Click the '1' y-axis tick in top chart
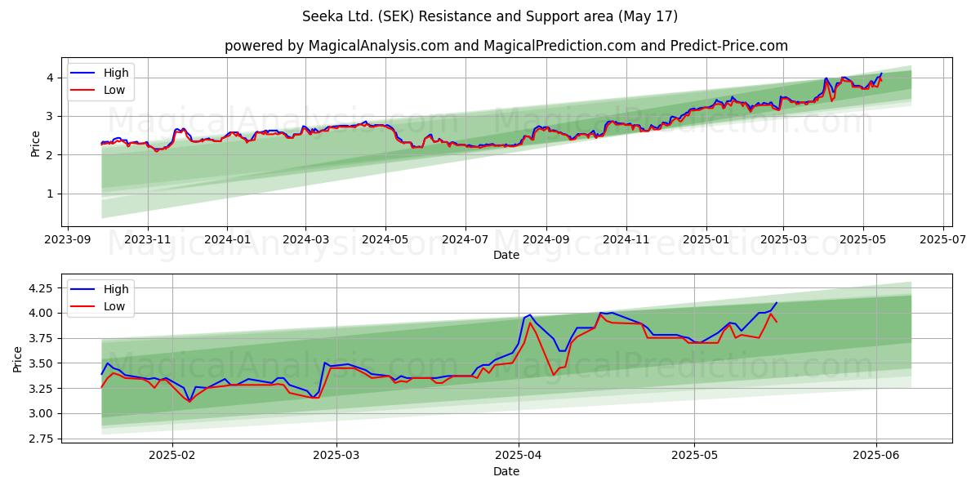Viewport: 980px width, 490px height. [x=50, y=194]
